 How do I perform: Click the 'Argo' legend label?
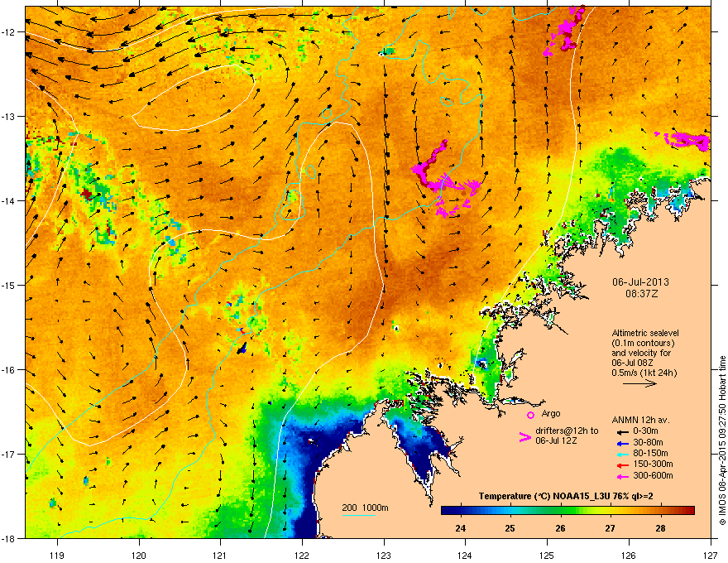click(551, 413)
